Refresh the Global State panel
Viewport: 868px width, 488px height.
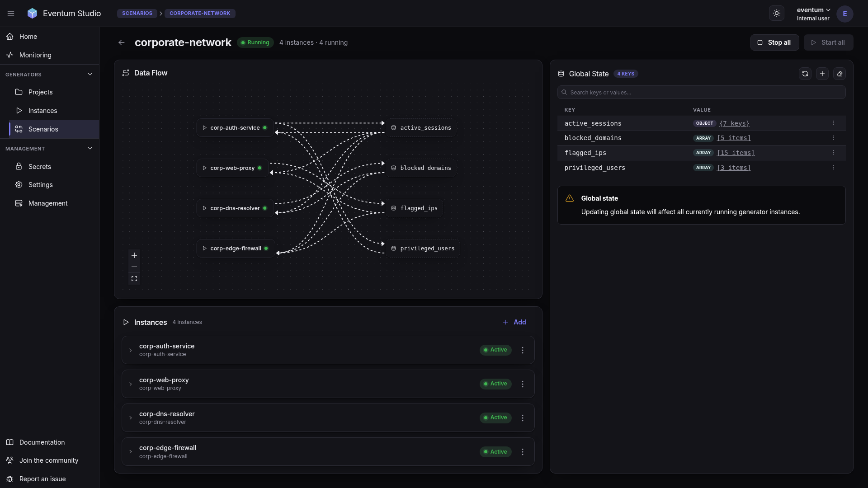pos(805,74)
